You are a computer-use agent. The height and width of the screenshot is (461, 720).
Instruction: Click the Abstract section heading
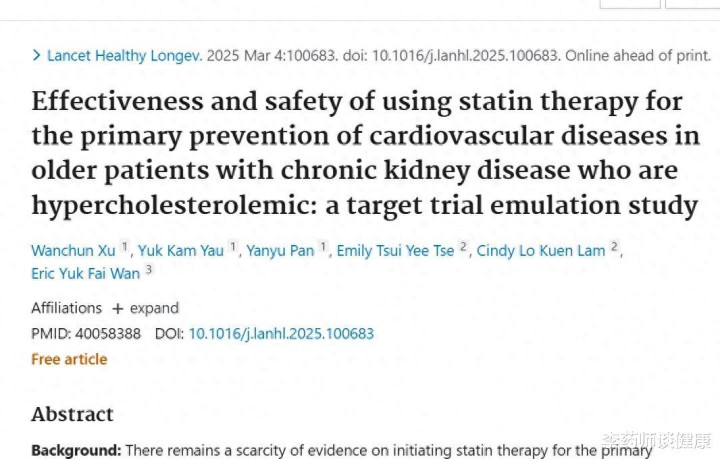coord(73,414)
